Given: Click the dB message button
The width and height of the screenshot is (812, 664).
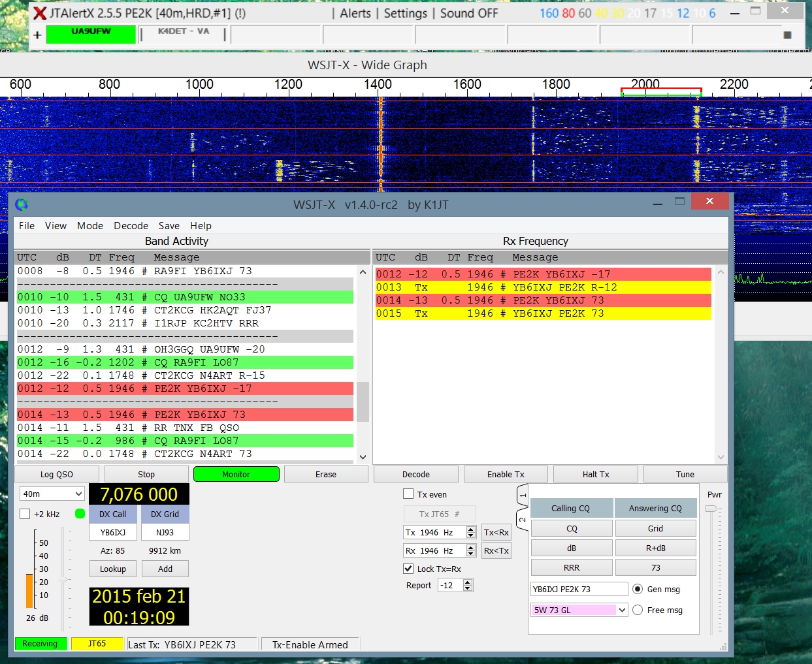Looking at the screenshot, I should pos(572,548).
